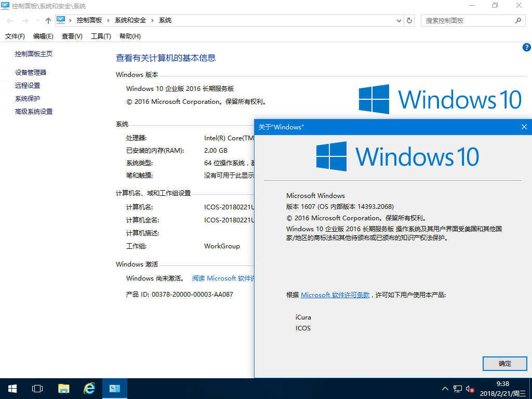Navigate back with the back arrow
Screen dimensions: 532x399
(9, 20)
